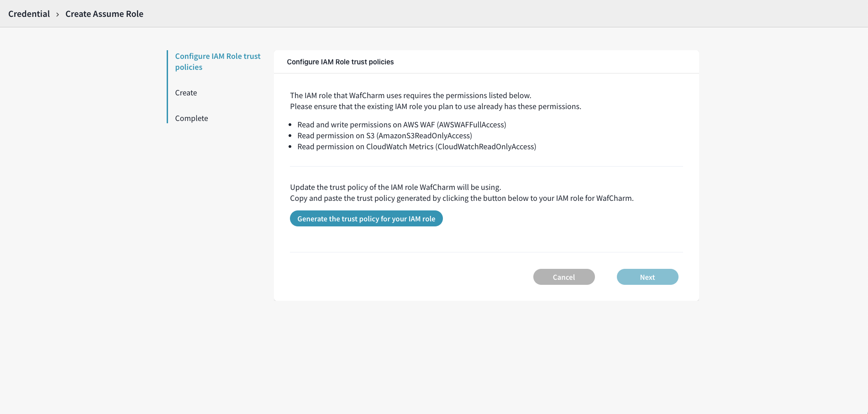The height and width of the screenshot is (414, 868).
Task: Click the "Please ensure that the existing IAM role" sentence
Action: click(435, 106)
